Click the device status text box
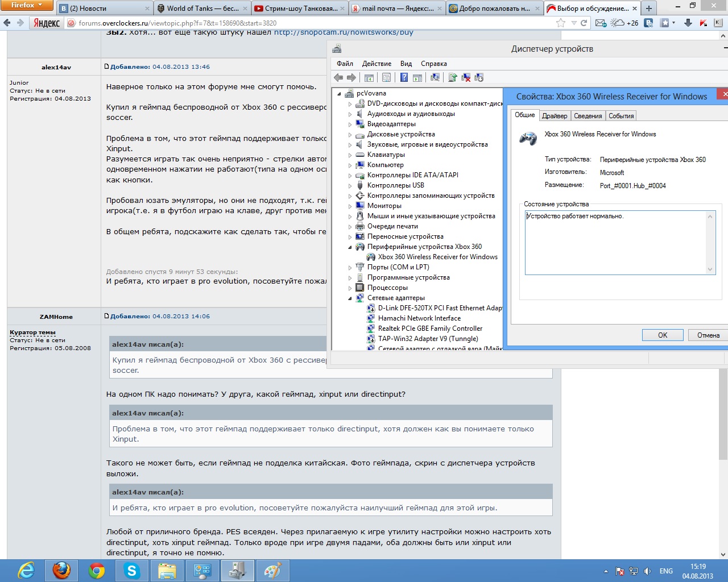Screen dimensions: 728x582 point(620,243)
